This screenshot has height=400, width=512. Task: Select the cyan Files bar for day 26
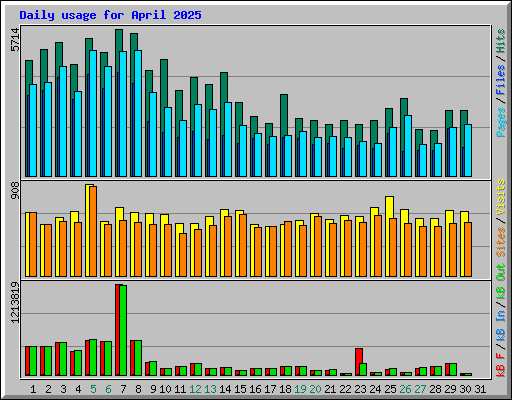(408, 146)
